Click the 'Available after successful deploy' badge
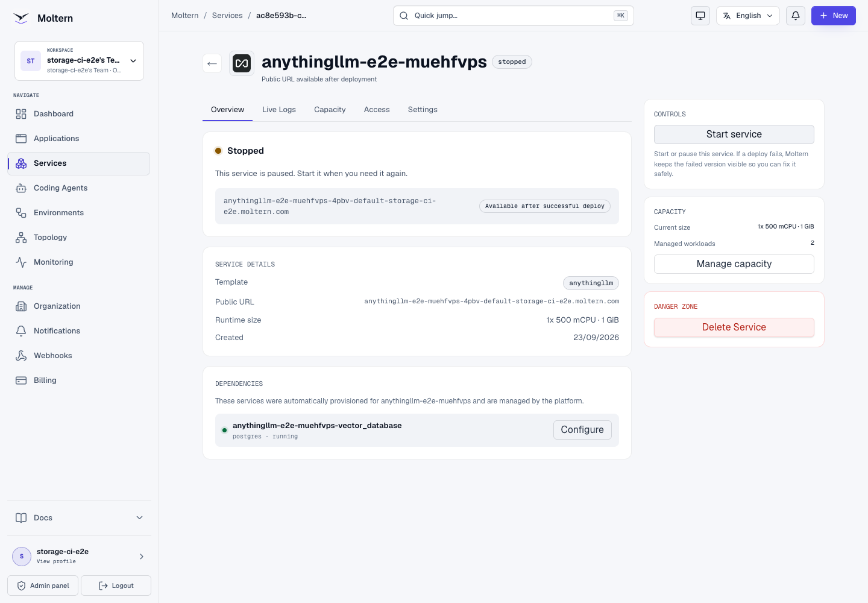 [545, 206]
